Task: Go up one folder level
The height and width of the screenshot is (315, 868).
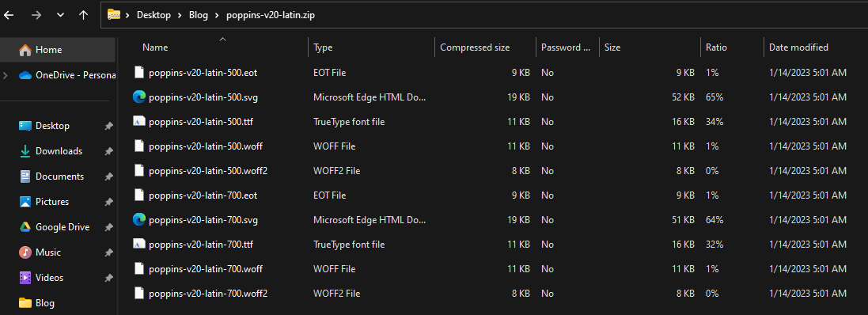Action: pos(84,15)
